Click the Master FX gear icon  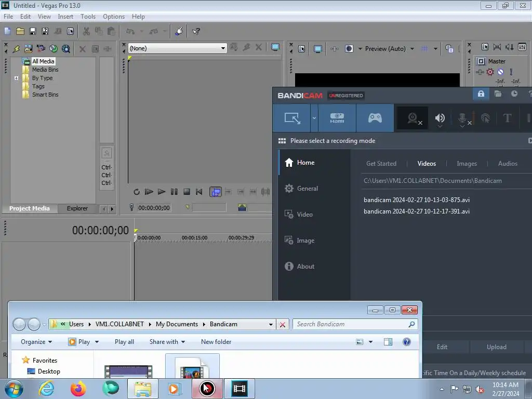pyautogui.click(x=490, y=72)
